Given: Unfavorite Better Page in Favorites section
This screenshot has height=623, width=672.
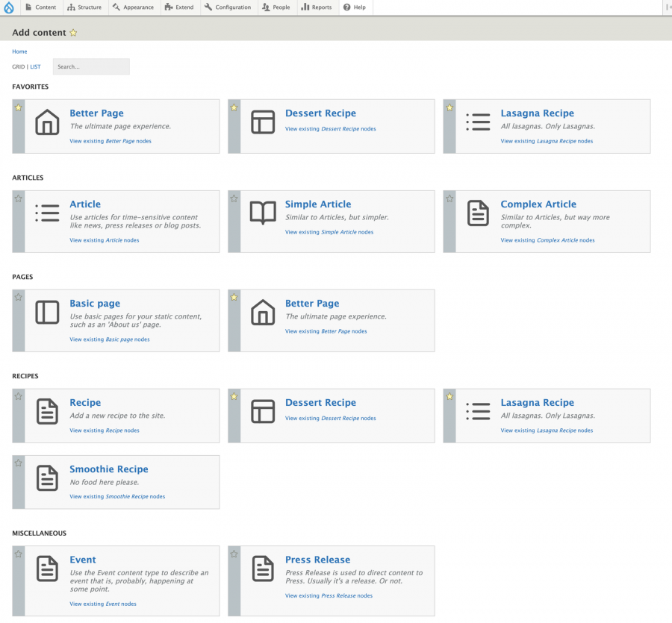Looking at the screenshot, I should click(x=19, y=108).
